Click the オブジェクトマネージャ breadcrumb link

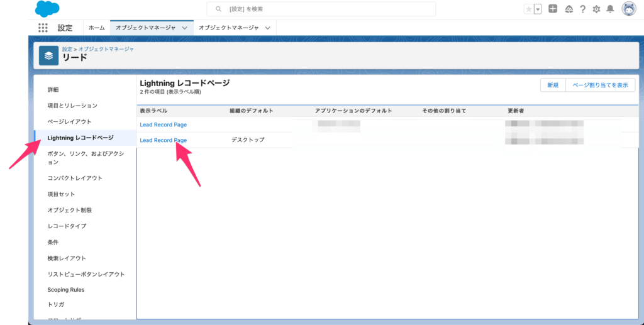[x=106, y=49]
